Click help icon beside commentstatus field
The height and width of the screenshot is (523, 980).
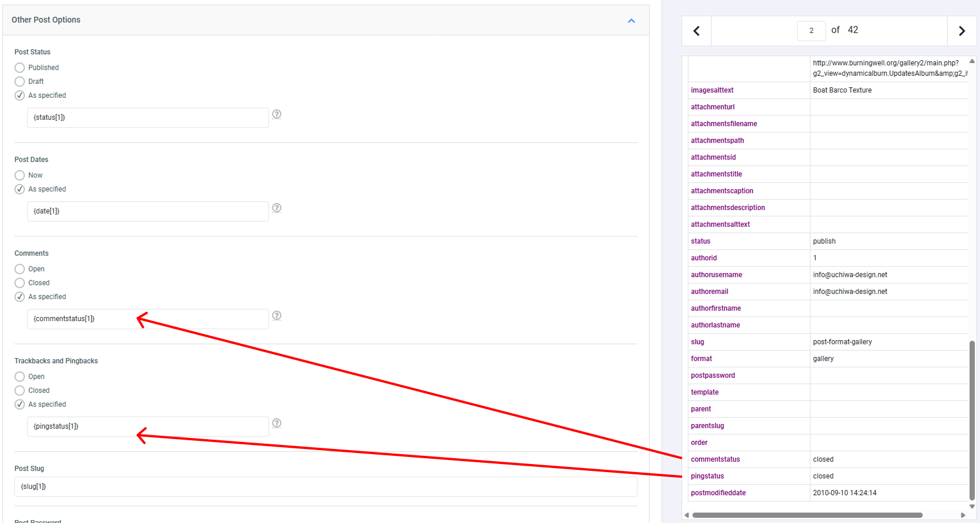pos(277,315)
